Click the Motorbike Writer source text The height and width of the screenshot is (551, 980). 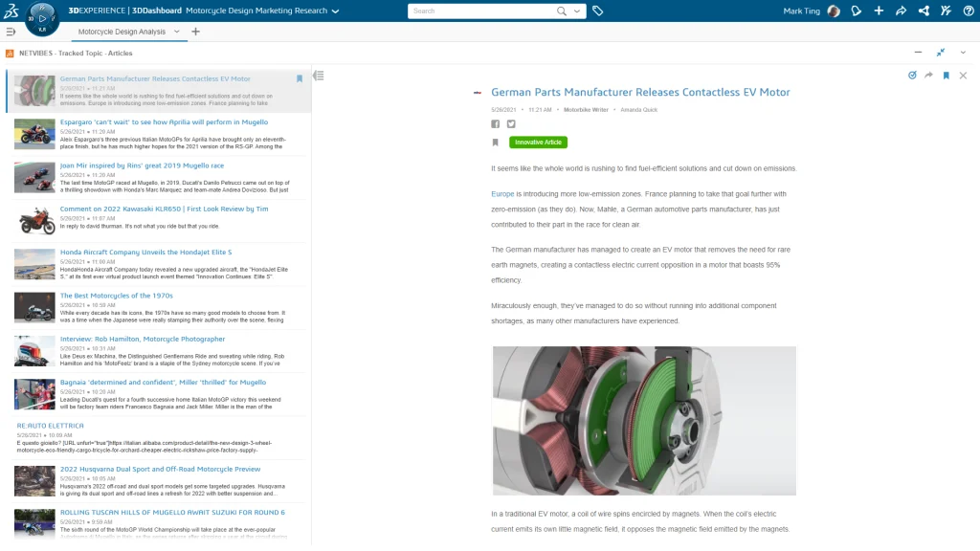(x=586, y=110)
